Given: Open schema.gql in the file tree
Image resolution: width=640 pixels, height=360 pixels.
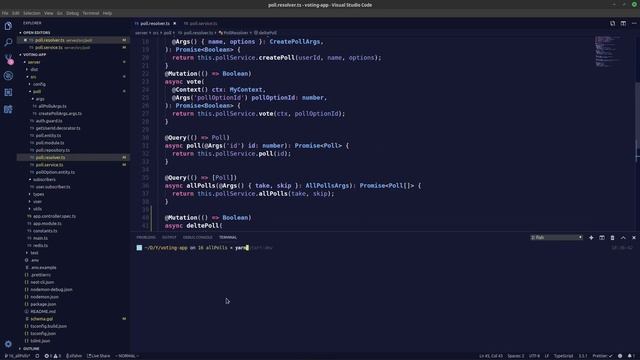Looking at the screenshot, I should pyautogui.click(x=42, y=319).
